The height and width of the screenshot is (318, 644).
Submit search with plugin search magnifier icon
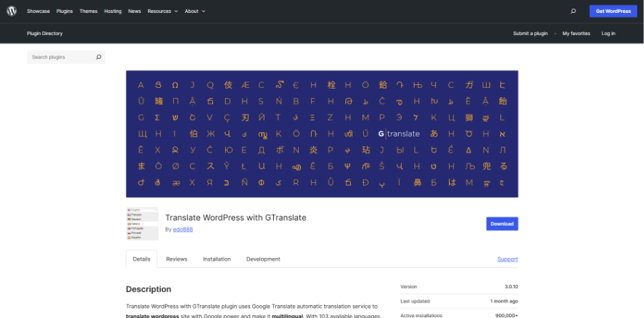pos(99,57)
